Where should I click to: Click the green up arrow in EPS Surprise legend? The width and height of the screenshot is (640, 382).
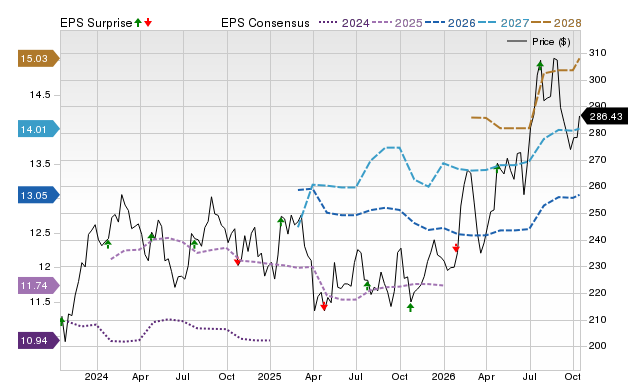(138, 22)
